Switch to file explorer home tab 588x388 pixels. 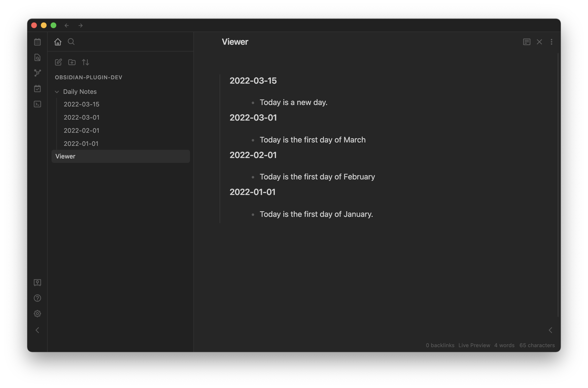click(x=58, y=42)
